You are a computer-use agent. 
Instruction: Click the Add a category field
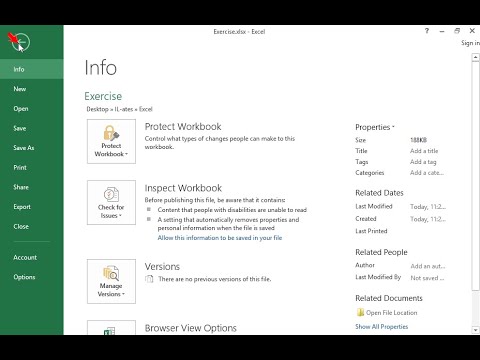tap(427, 173)
